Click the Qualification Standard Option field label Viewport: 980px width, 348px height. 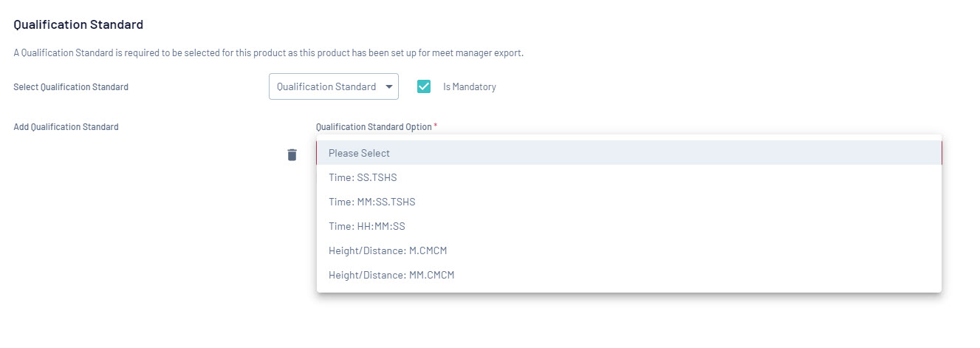click(x=373, y=127)
